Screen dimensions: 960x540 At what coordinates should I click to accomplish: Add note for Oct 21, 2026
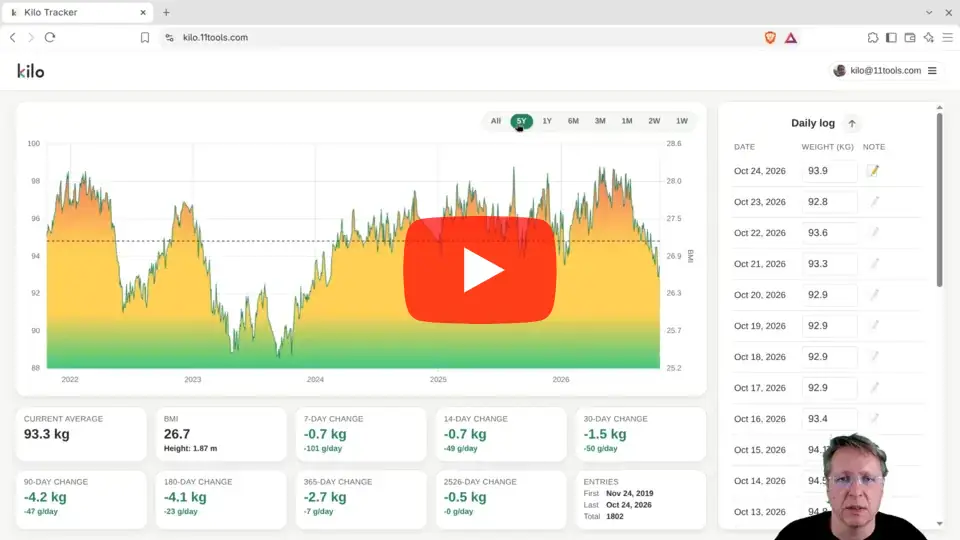pos(875,263)
